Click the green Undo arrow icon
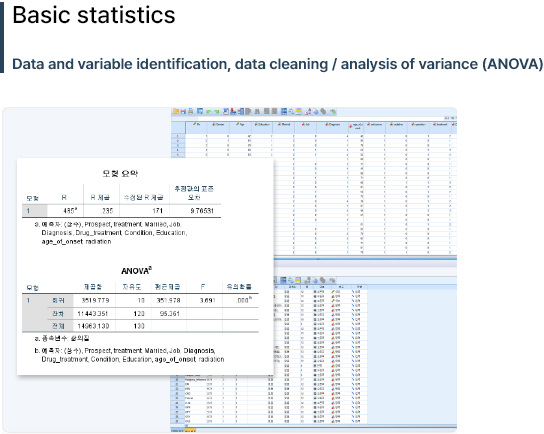 coord(209,112)
